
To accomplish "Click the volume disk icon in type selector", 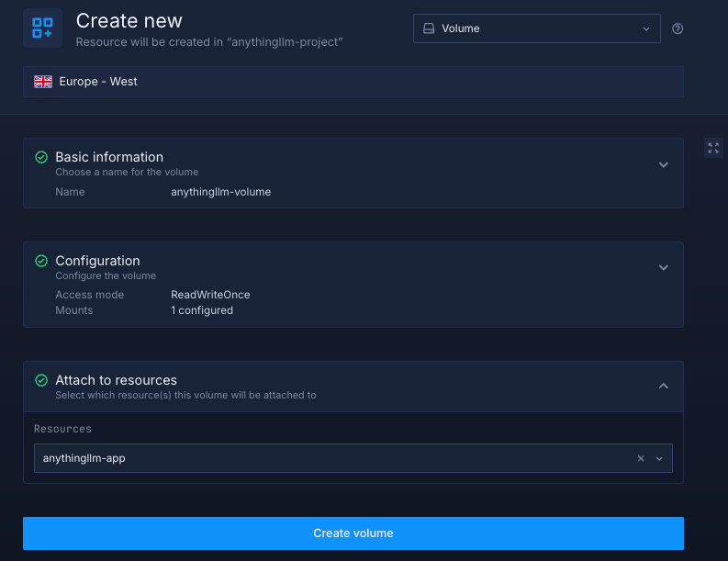I will pos(429,28).
